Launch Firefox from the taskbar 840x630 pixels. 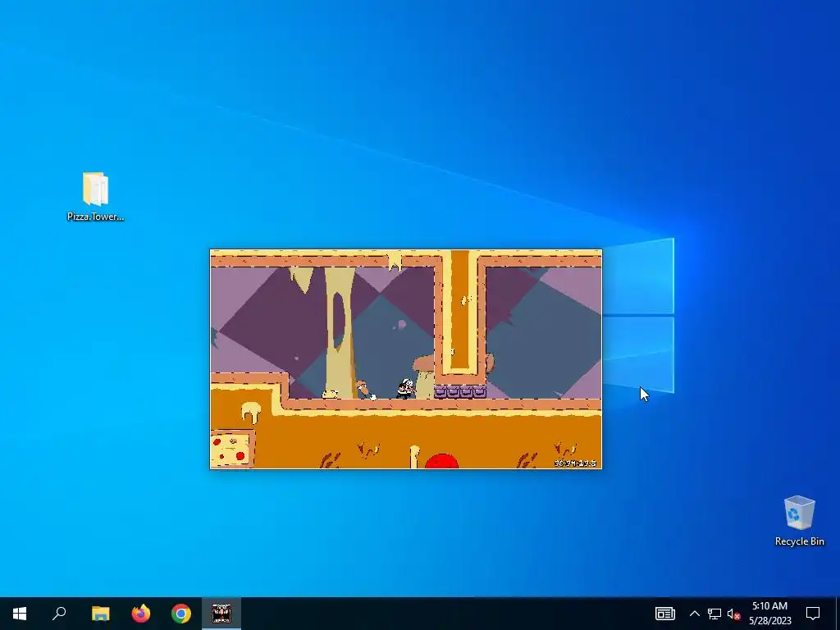tap(141, 614)
